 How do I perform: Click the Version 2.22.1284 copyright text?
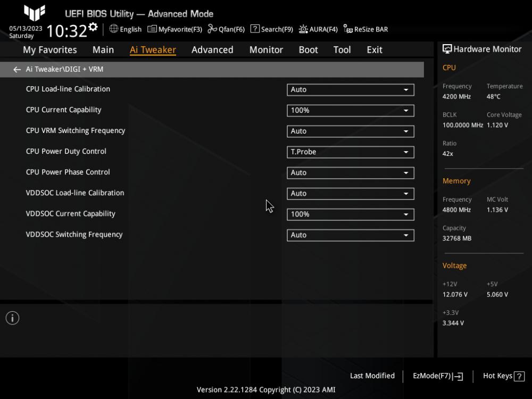point(266,390)
